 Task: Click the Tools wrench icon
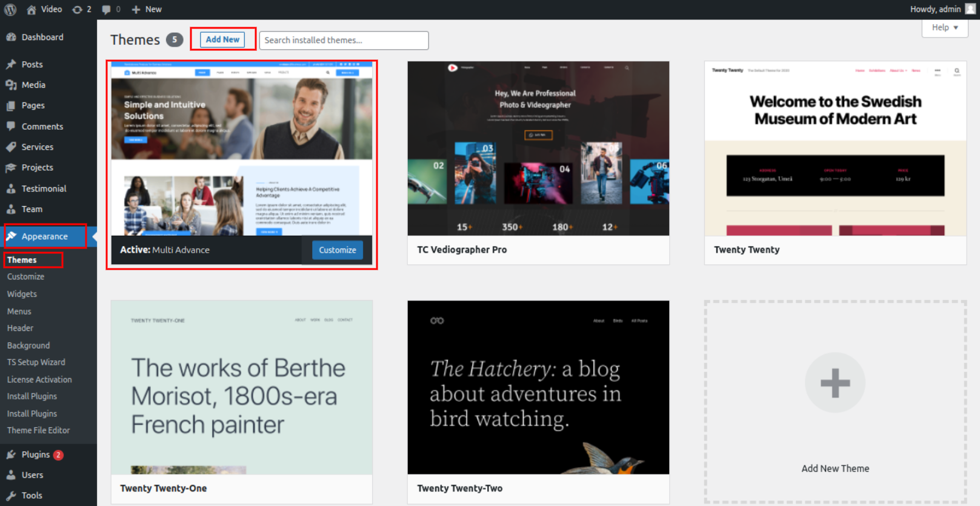(x=11, y=496)
